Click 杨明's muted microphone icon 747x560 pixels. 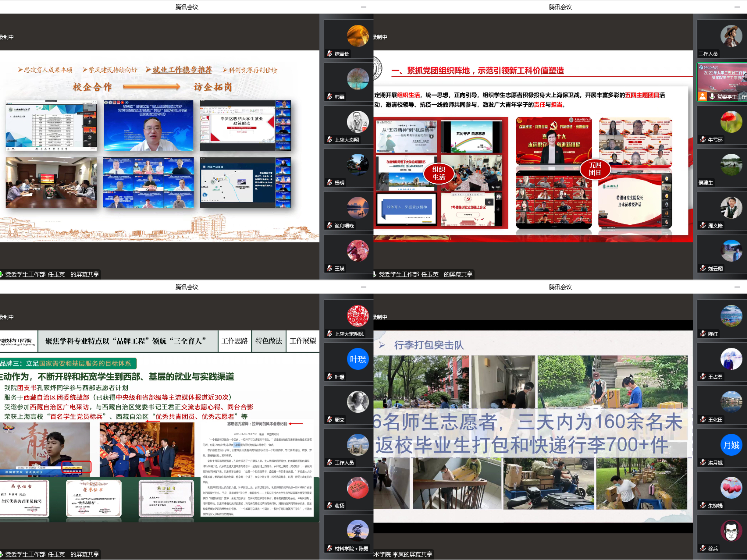(329, 183)
